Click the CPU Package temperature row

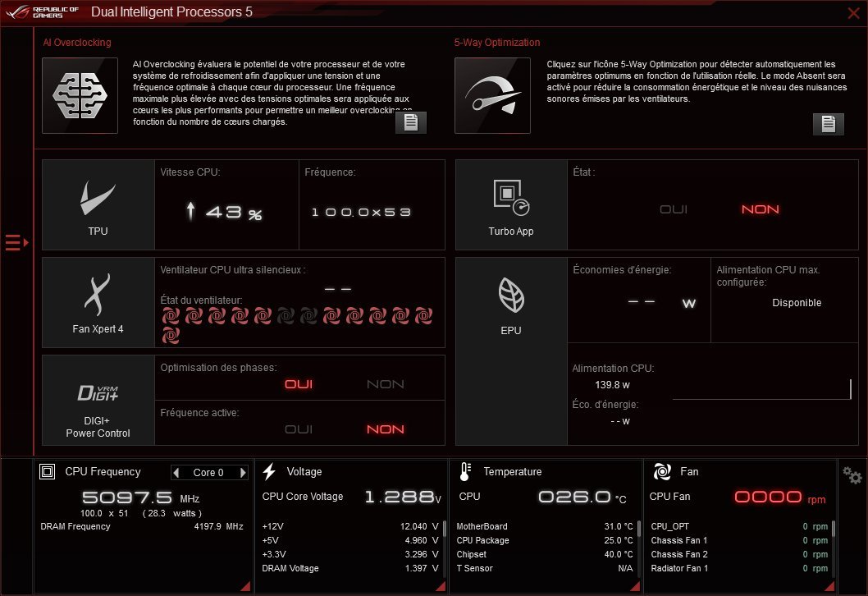(x=545, y=540)
